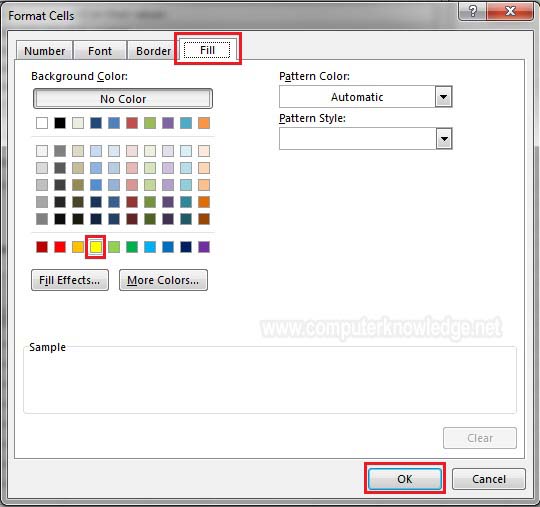Select bright red swatch in bottom standard row
This screenshot has height=507, width=540.
[60, 247]
